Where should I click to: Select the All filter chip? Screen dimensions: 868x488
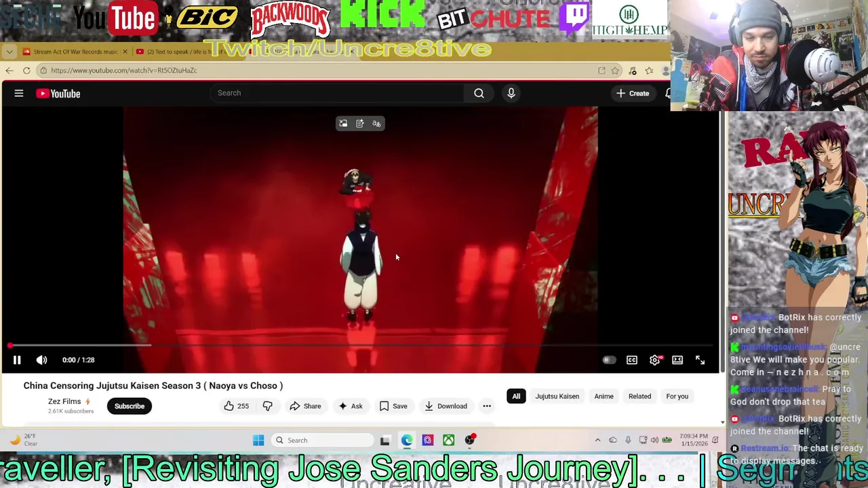tap(516, 396)
